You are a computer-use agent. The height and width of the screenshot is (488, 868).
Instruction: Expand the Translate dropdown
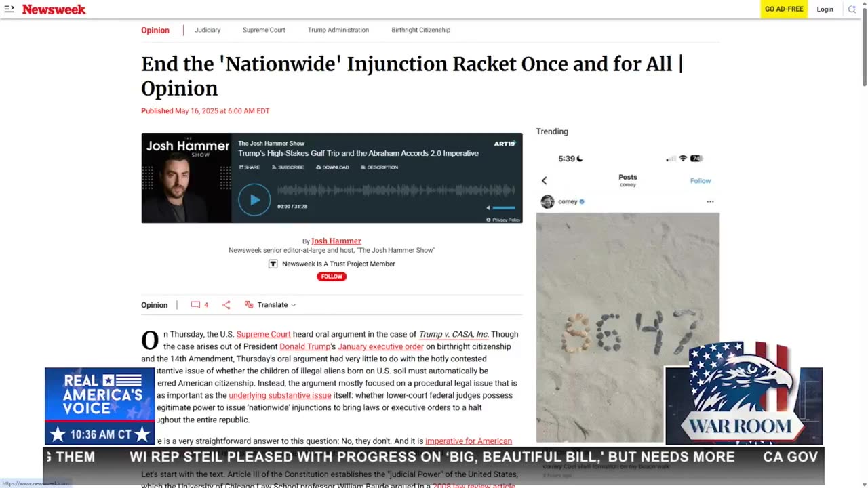[270, 305]
